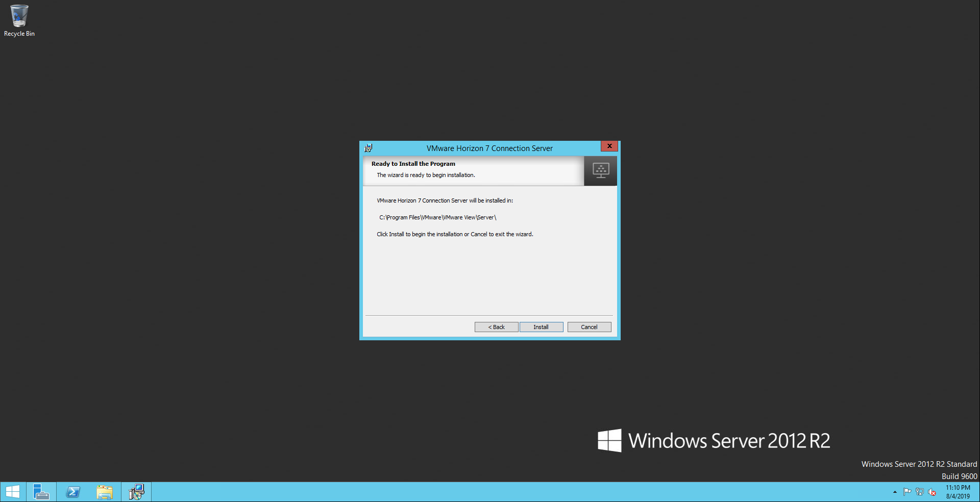Click the installer icon in the title bar
This screenshot has width=980, height=502.
coord(369,148)
